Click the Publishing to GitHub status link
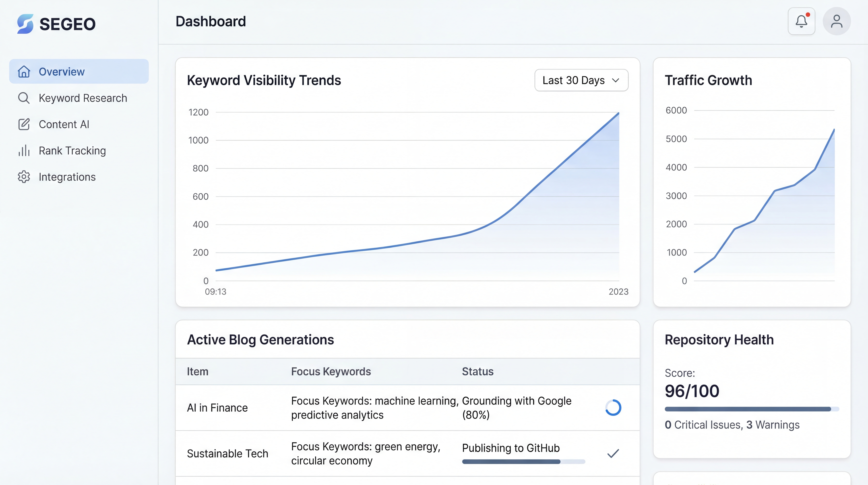 (x=511, y=448)
